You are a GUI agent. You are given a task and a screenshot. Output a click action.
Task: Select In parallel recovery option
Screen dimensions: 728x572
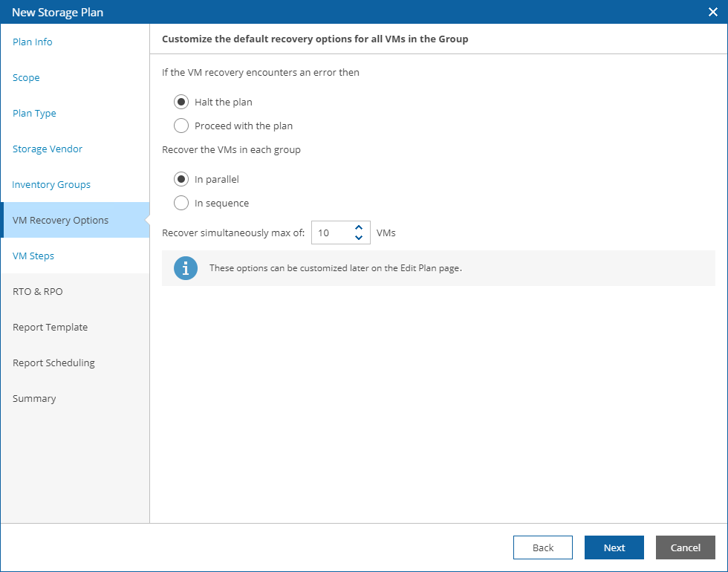click(x=181, y=179)
